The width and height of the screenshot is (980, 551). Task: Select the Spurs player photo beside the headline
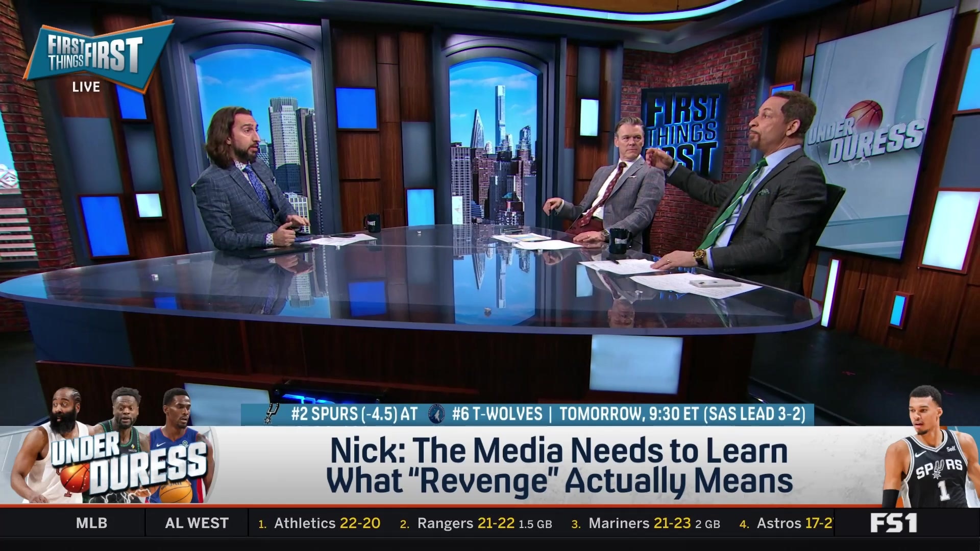pyautogui.click(x=932, y=446)
